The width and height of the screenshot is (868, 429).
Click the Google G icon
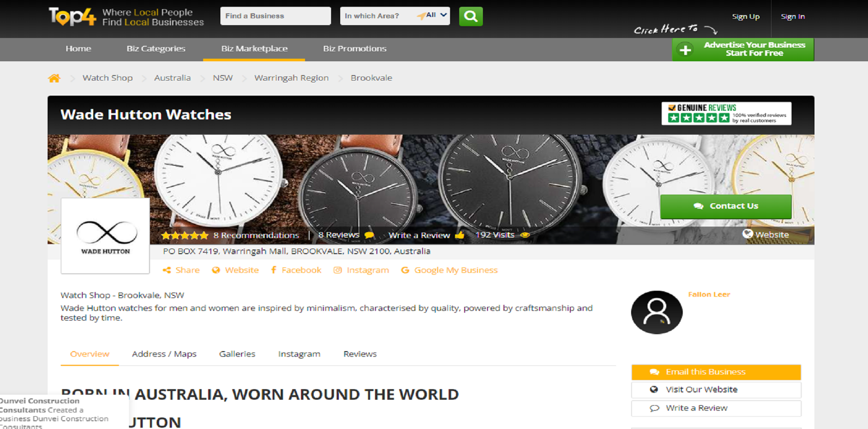405,270
